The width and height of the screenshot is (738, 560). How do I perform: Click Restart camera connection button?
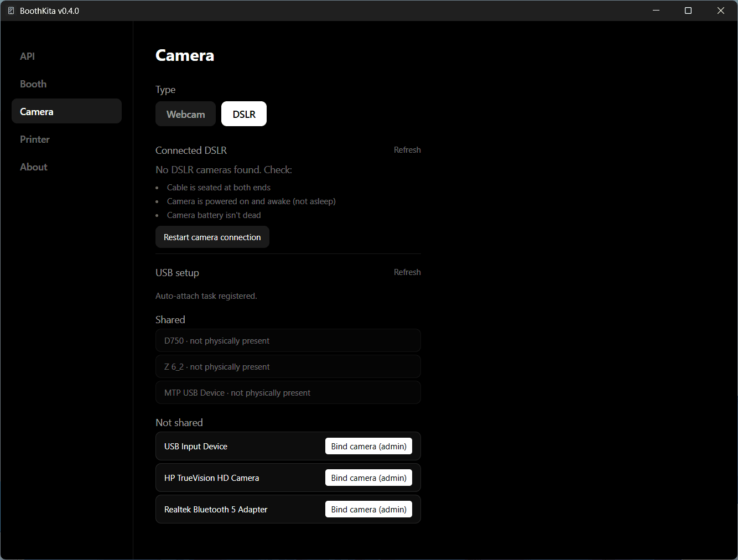212,237
